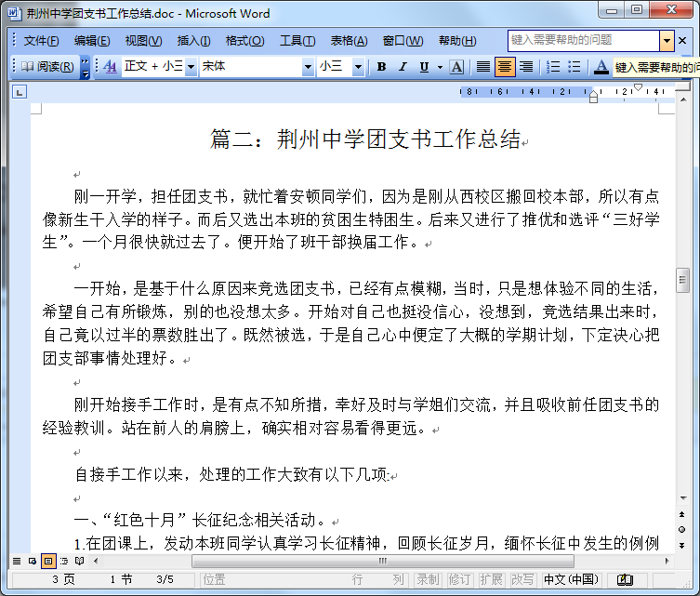Apply bulleted list formatting
This screenshot has width=700, height=596.
(575, 67)
